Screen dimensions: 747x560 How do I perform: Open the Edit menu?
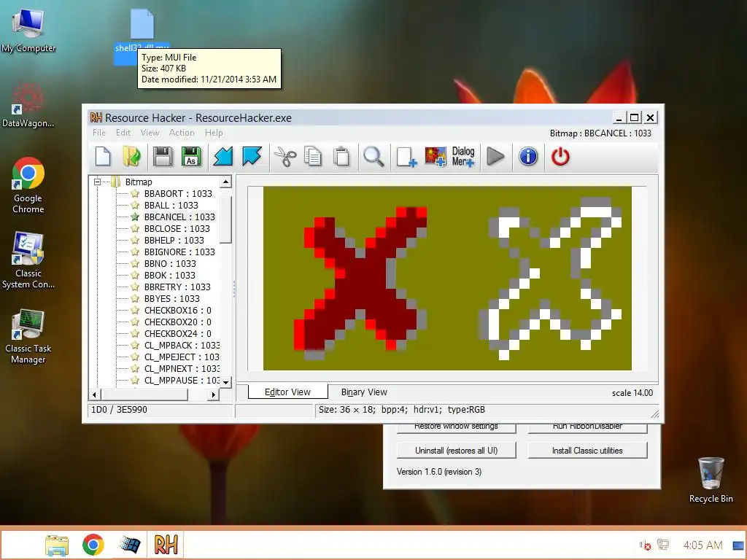(x=123, y=133)
